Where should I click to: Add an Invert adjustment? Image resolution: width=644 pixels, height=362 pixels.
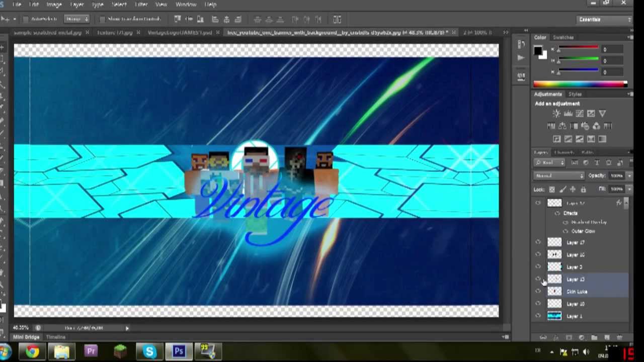pos(556,139)
